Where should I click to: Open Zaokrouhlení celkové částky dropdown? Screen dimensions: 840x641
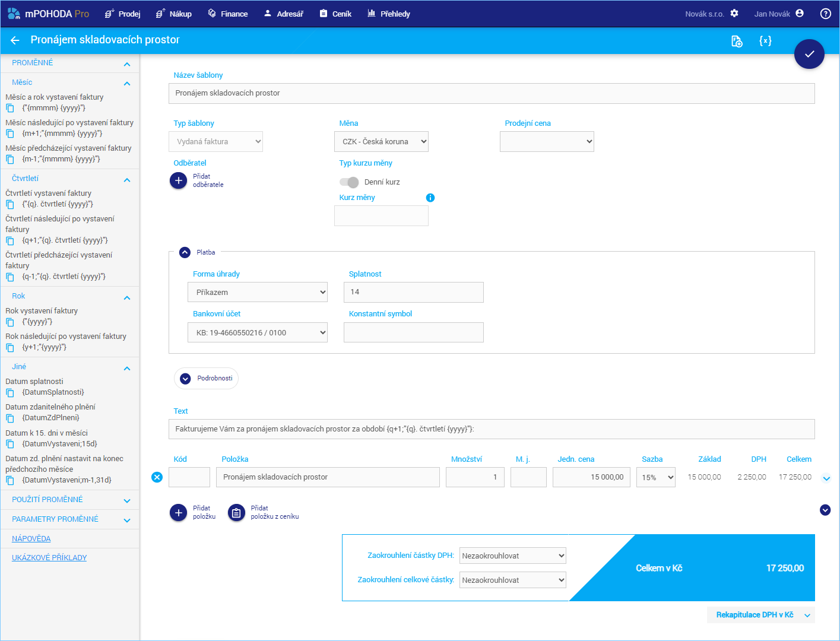click(x=513, y=580)
